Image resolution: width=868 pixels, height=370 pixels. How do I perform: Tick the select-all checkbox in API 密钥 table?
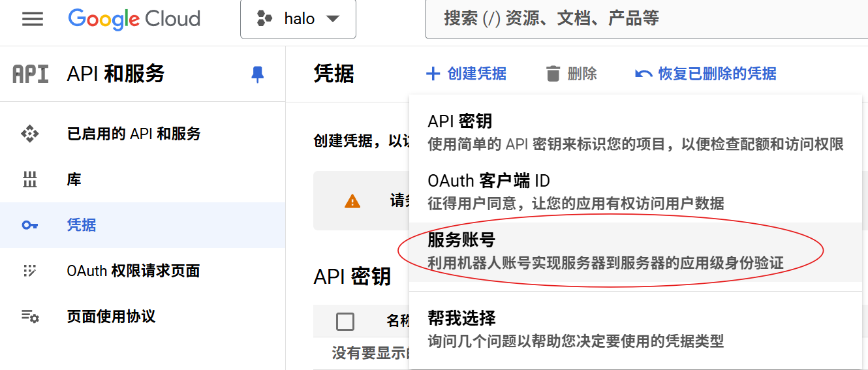tap(345, 321)
